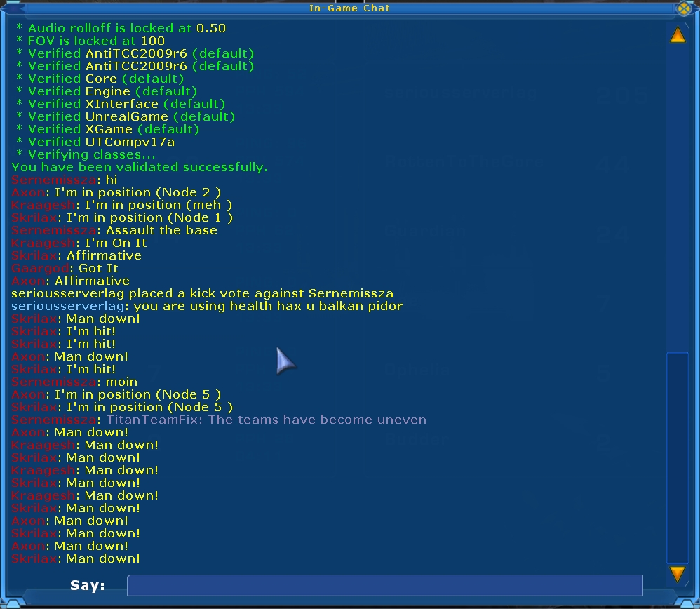
Task: Click the 'FOV is locked at 100' line
Action: click(91, 41)
